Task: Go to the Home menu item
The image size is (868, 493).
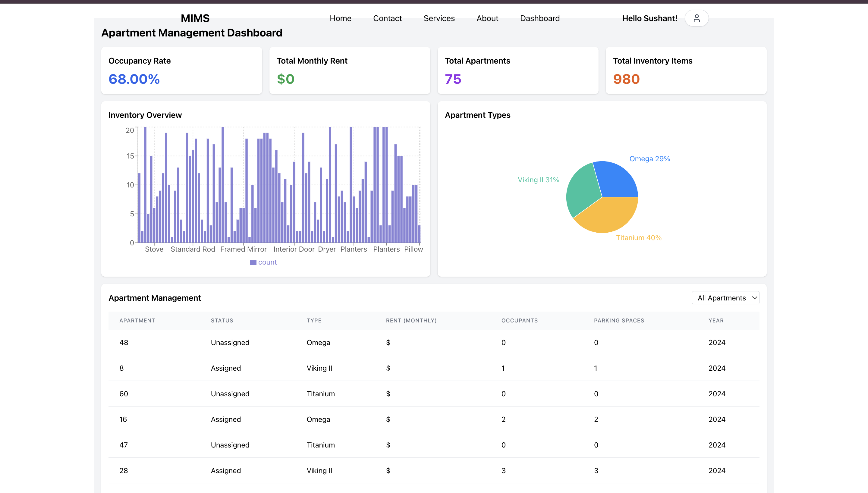Action: click(x=340, y=18)
